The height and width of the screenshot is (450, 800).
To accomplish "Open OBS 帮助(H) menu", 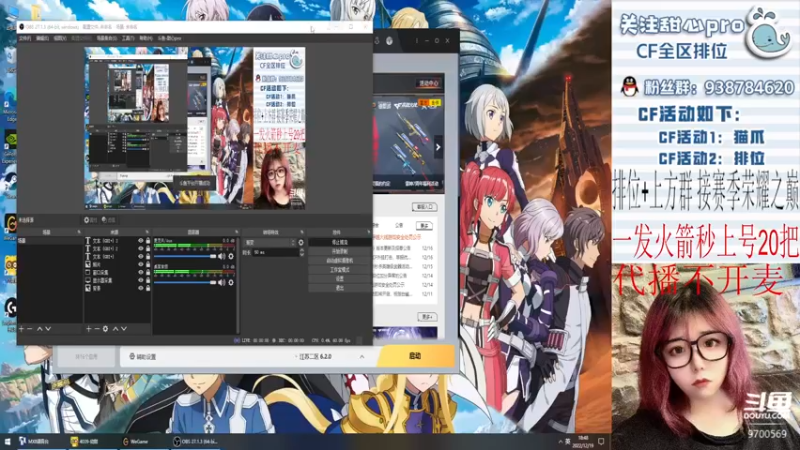I will tap(145, 38).
